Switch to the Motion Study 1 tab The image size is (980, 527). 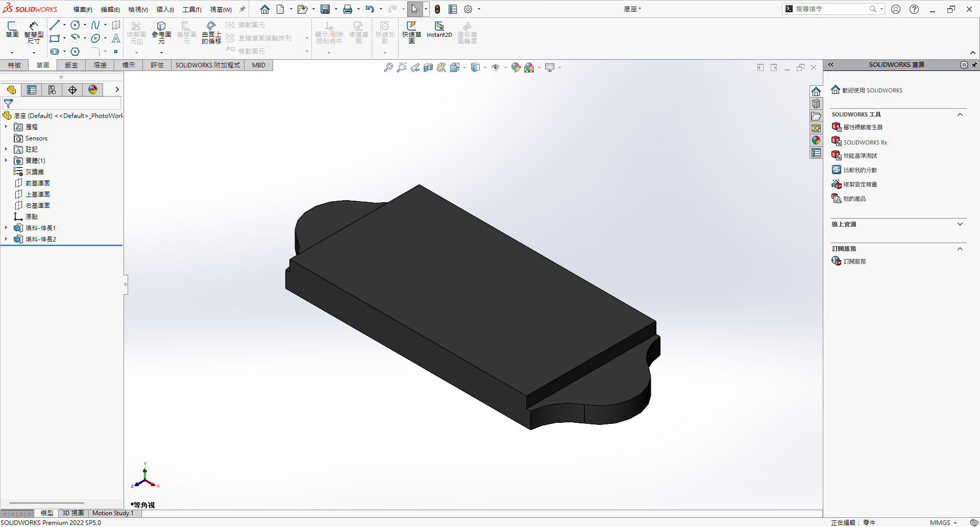113,513
